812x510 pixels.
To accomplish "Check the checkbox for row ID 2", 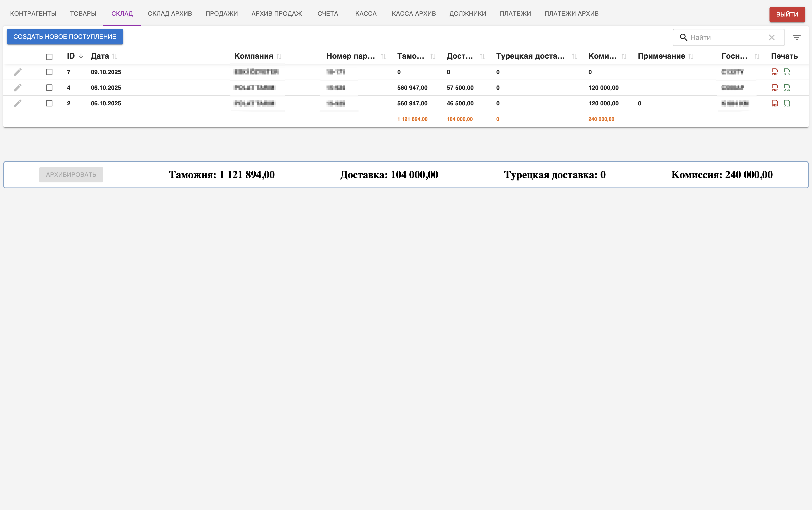I will pos(49,103).
